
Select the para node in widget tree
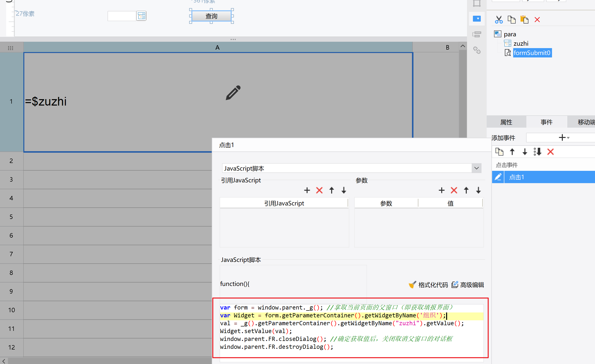pos(510,34)
